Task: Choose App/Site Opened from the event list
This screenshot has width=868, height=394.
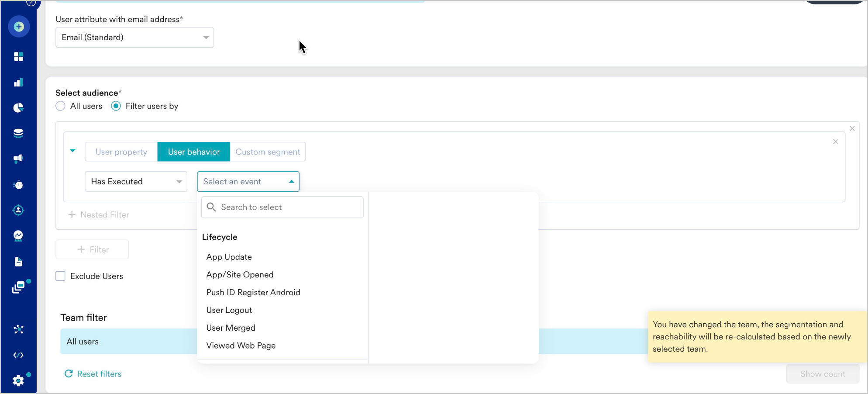Action: tap(240, 275)
